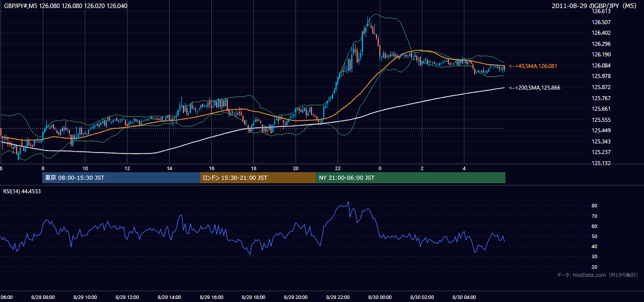644x302 pixels.
Task: Click price axis value 125.343
Action: point(601,141)
